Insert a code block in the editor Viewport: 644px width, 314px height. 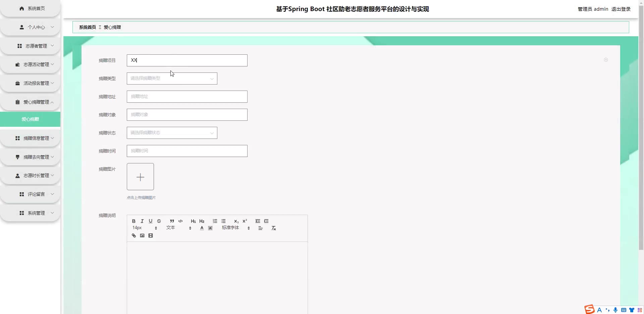tap(180, 221)
